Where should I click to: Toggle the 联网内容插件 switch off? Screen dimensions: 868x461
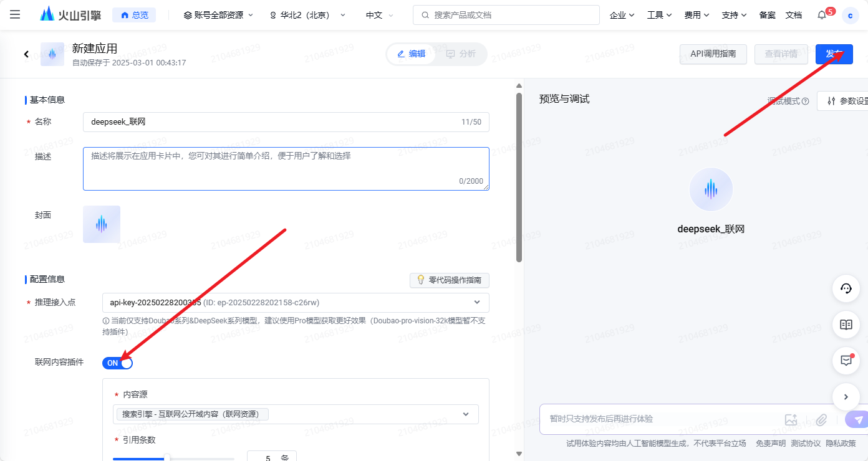pyautogui.click(x=117, y=363)
